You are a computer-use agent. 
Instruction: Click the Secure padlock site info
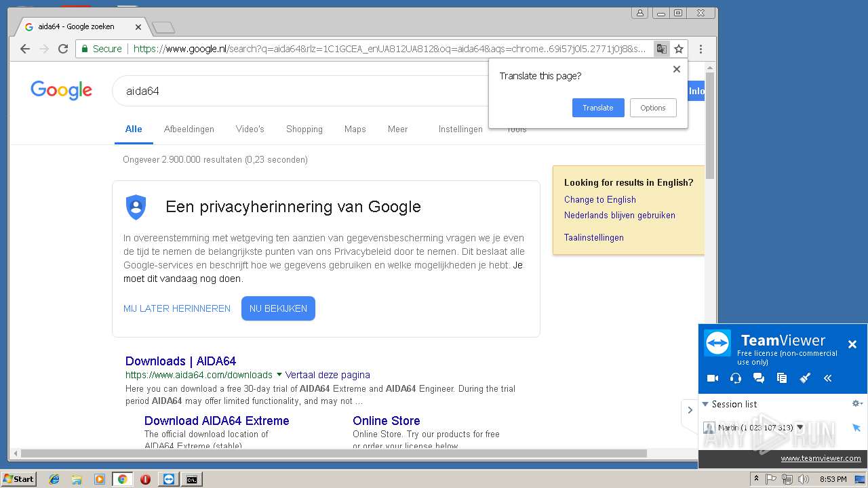[x=102, y=49]
